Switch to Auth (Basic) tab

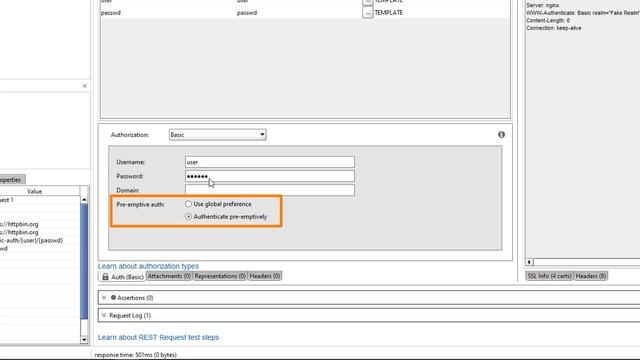coord(122,277)
